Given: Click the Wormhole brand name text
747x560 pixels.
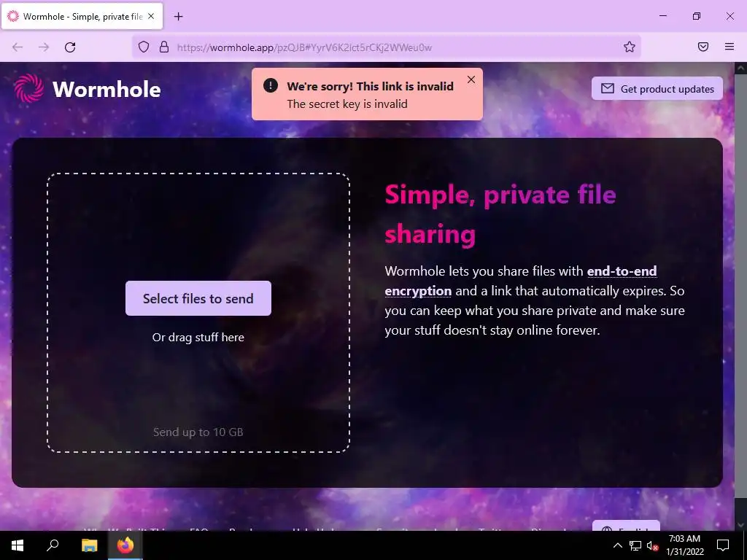Looking at the screenshot, I should [107, 90].
